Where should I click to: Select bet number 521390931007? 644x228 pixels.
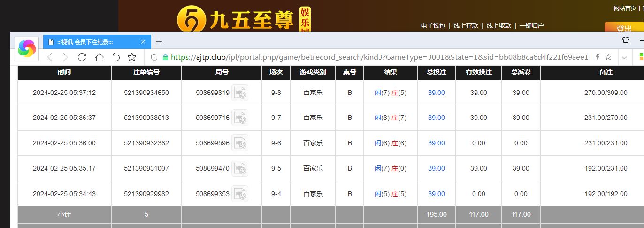(146, 168)
